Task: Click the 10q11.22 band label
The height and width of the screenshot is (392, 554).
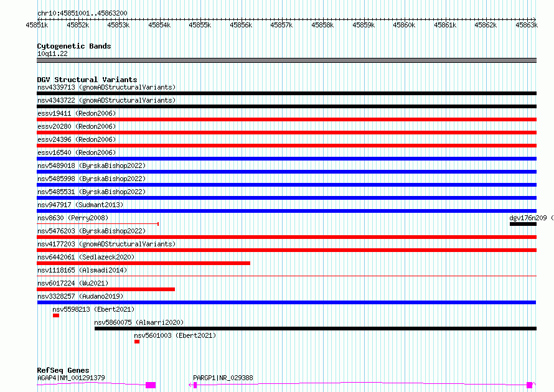Action: tap(52, 54)
